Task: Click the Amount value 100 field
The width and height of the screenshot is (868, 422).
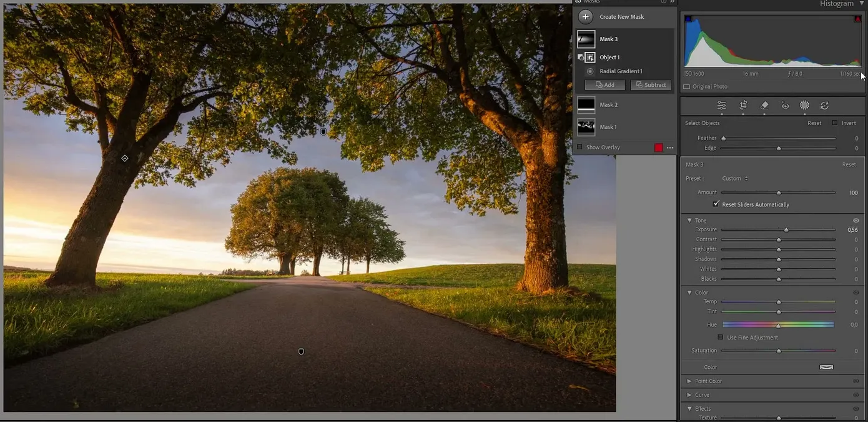Action: click(x=853, y=193)
